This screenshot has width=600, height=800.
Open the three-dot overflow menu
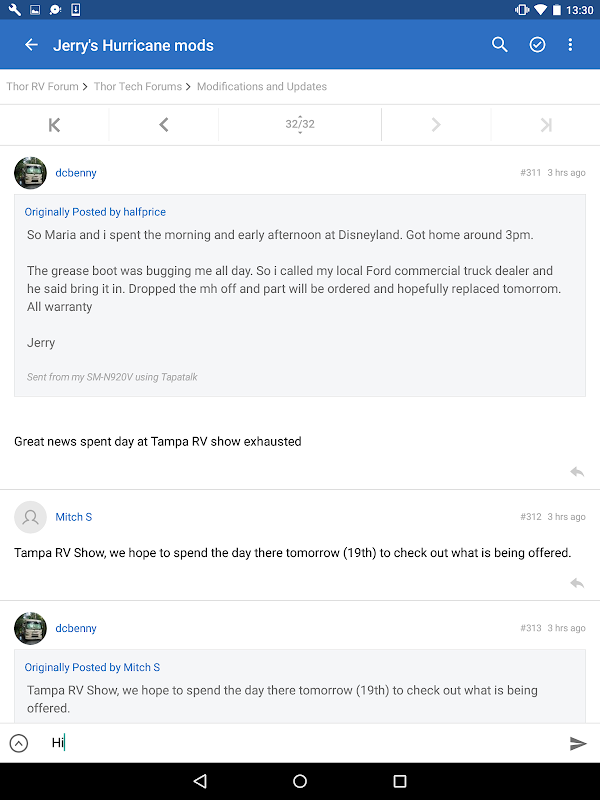point(571,45)
